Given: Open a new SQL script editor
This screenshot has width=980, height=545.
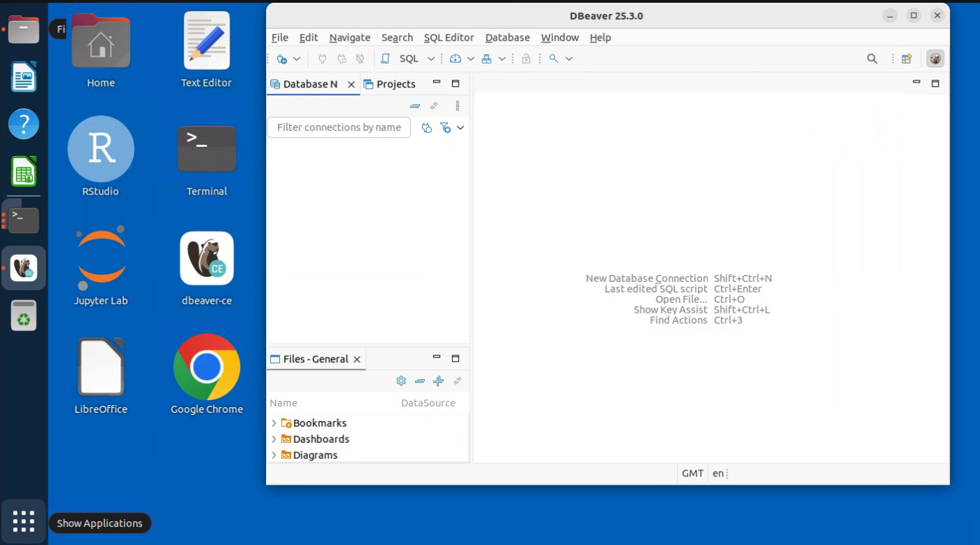Looking at the screenshot, I should [x=408, y=59].
